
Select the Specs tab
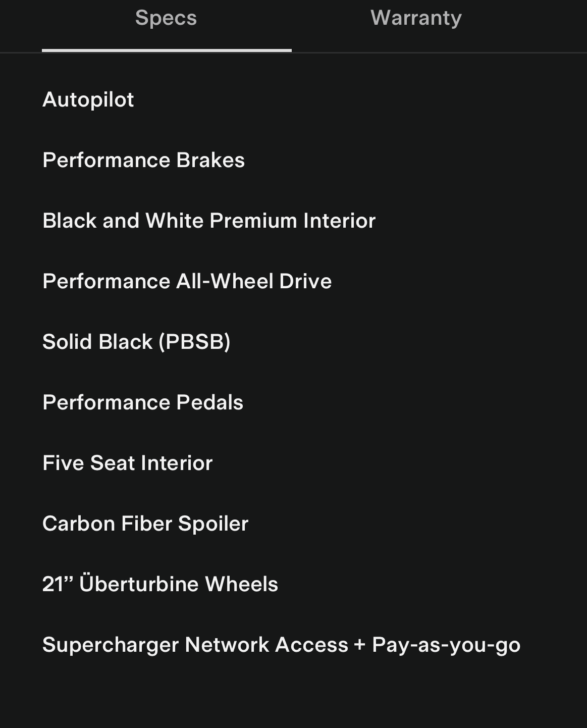point(166,18)
